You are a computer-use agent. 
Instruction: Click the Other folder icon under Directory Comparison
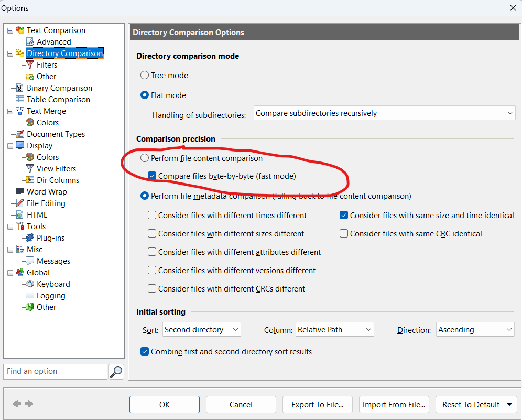(x=30, y=77)
